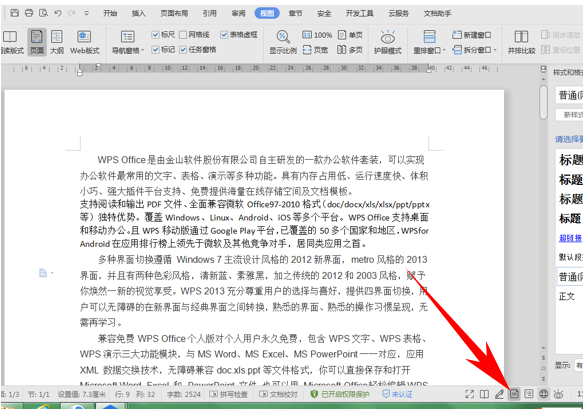Click the 行: 9 line indicator
Viewport: 588px width, 409px height.
pos(122,394)
